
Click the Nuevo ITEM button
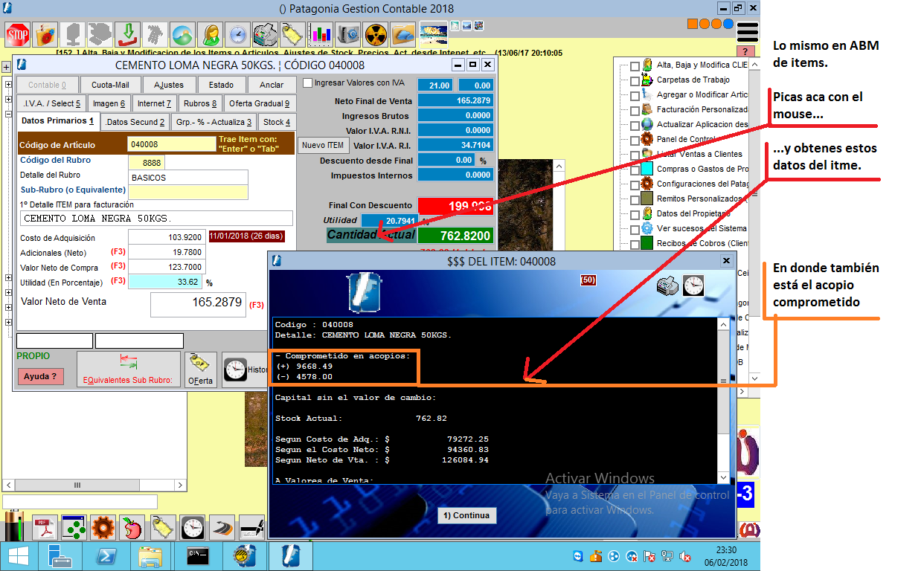click(324, 145)
